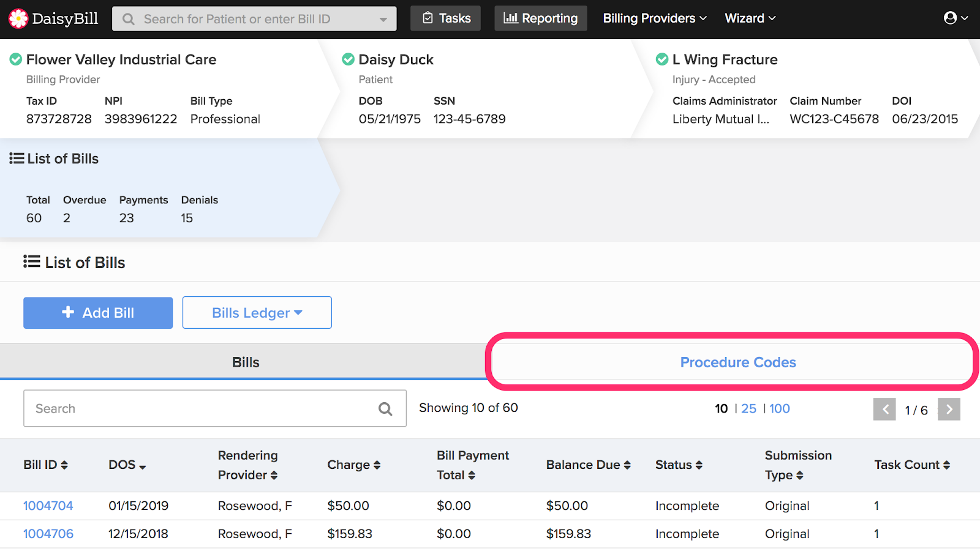This screenshot has height=554, width=980.
Task: Expand the patient search dropdown arrow
Action: point(383,20)
